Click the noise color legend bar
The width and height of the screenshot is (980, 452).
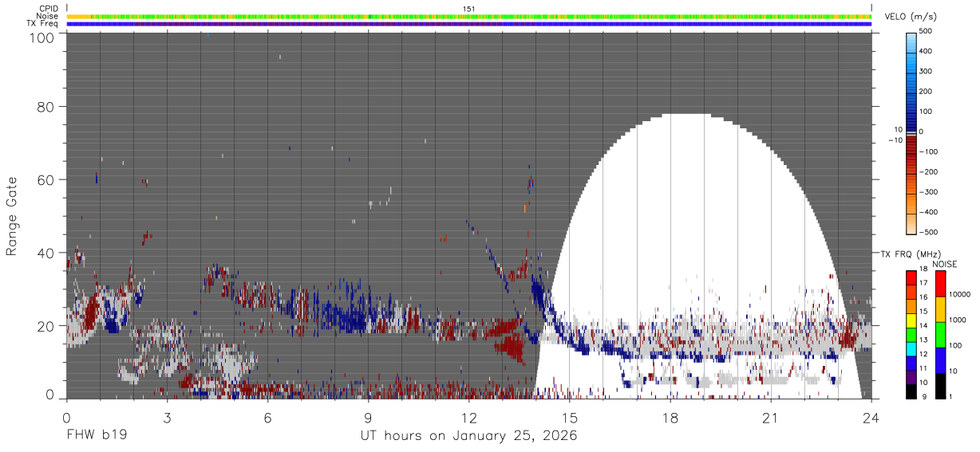pyautogui.click(x=939, y=333)
